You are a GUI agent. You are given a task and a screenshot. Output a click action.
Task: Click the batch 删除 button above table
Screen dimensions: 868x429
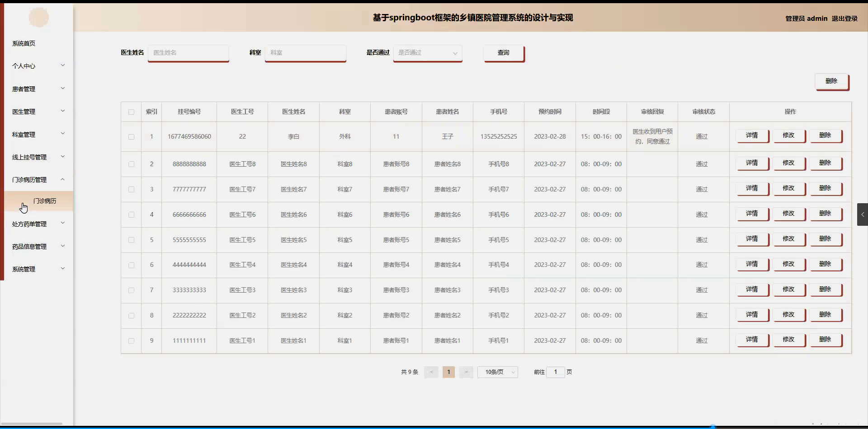[x=831, y=81]
